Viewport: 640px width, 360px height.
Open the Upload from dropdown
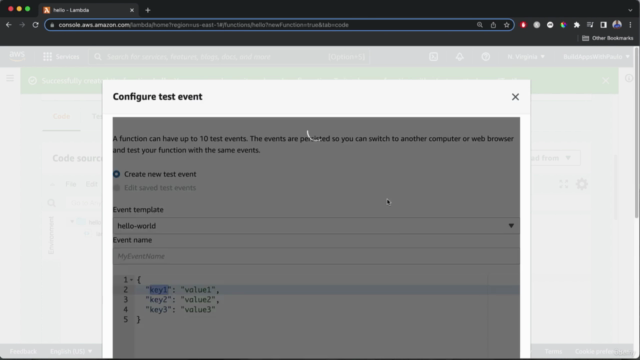[555, 158]
